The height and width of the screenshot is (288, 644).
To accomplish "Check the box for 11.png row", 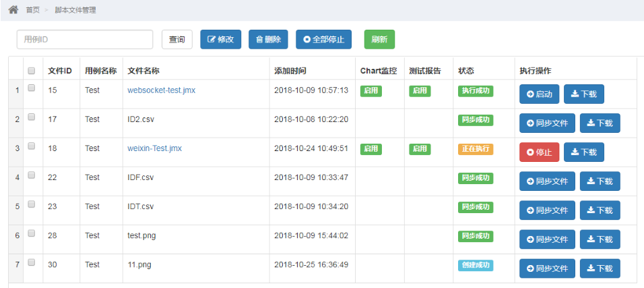I will coord(31,262).
